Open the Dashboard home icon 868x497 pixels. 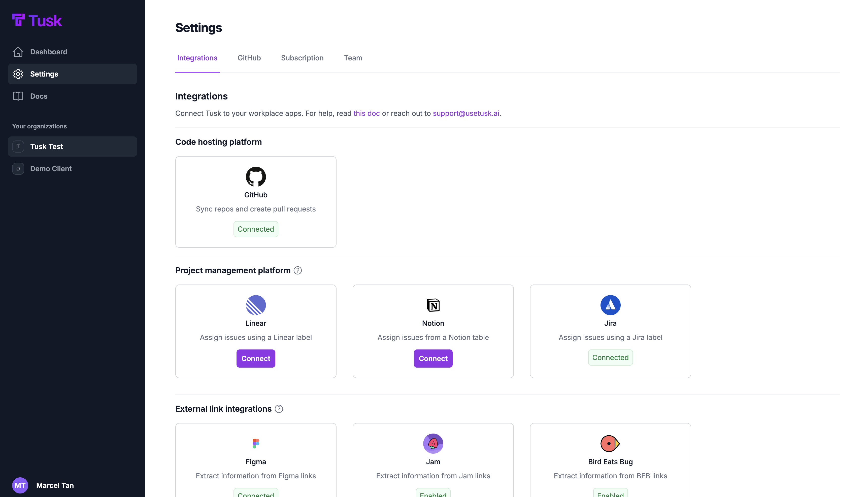click(x=18, y=52)
